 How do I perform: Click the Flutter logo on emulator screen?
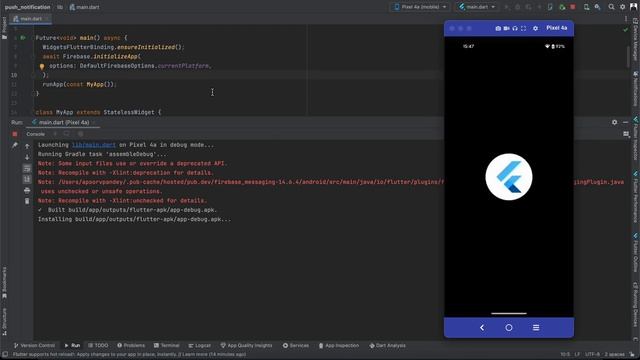click(509, 177)
